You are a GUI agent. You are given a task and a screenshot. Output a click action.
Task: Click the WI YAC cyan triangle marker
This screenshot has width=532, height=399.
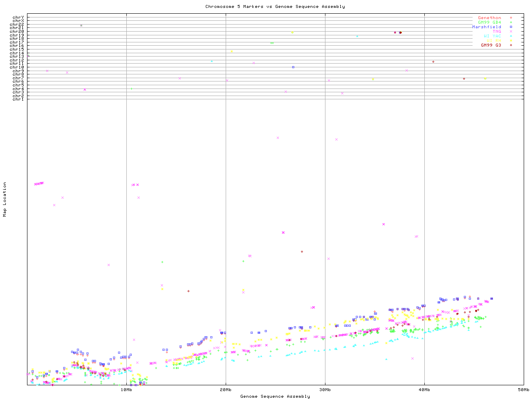tap(511, 36)
